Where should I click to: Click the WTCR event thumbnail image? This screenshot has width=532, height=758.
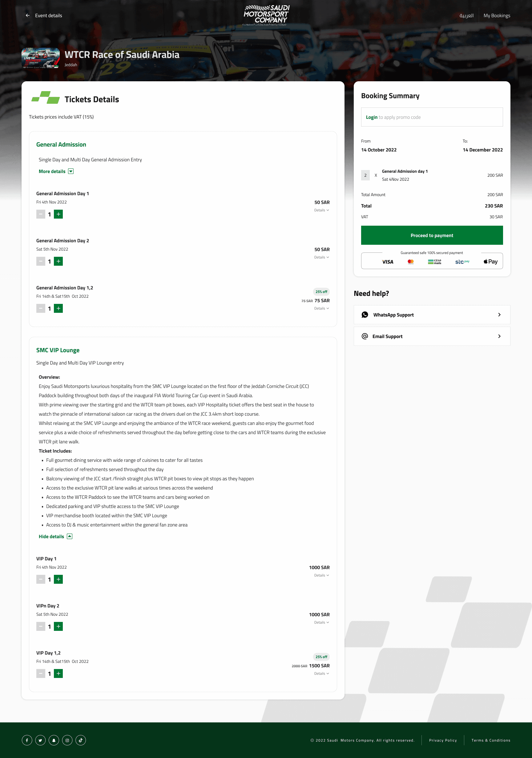[x=41, y=58]
